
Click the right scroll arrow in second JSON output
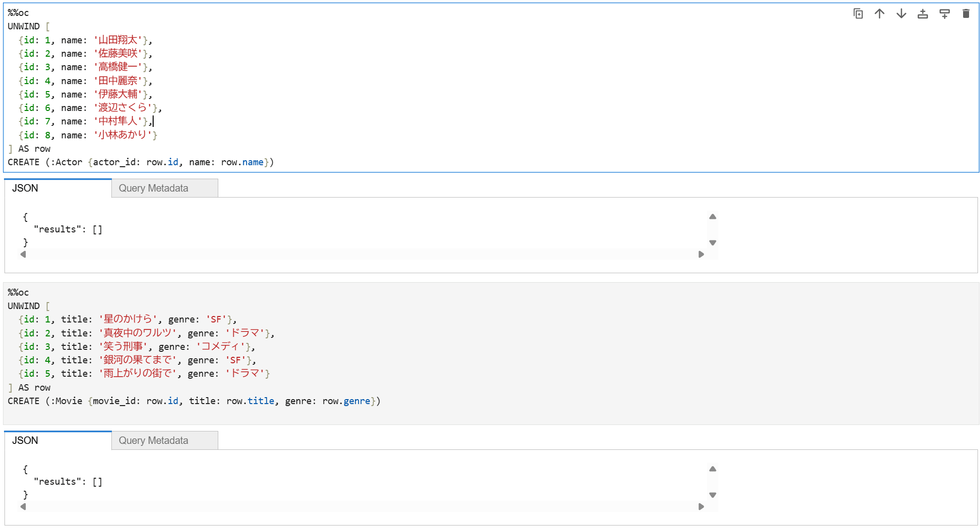[701, 507]
